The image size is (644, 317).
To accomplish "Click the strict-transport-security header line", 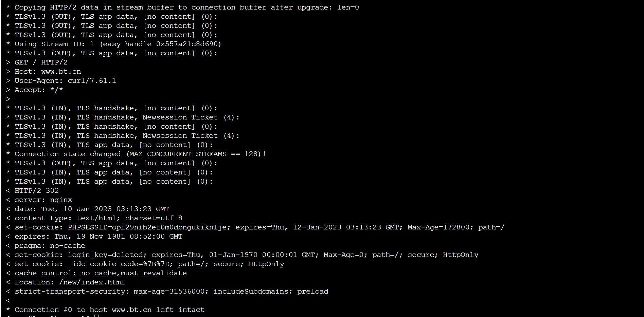I will pyautogui.click(x=171, y=292).
